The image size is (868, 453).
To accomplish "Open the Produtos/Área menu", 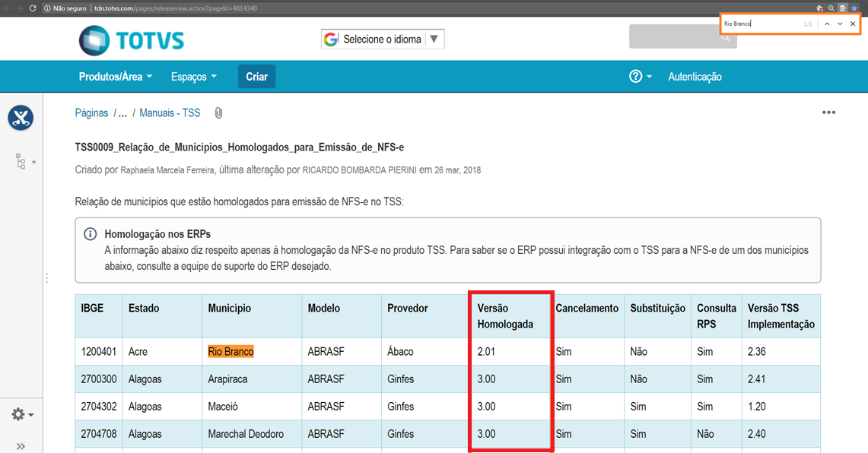I will [115, 77].
